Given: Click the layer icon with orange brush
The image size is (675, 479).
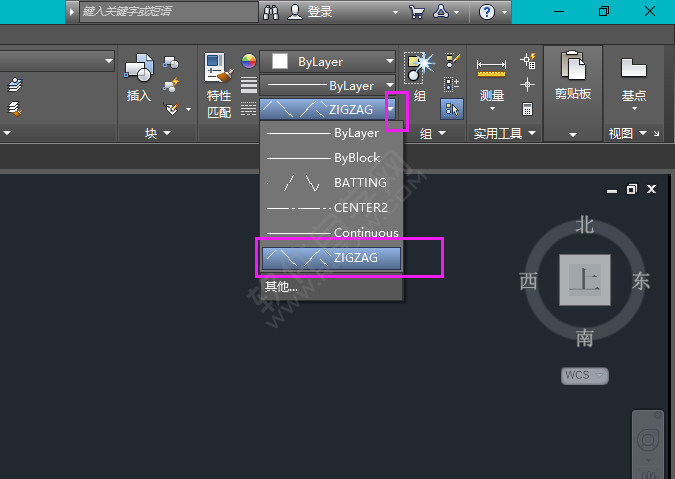Looking at the screenshot, I should click(15, 108).
